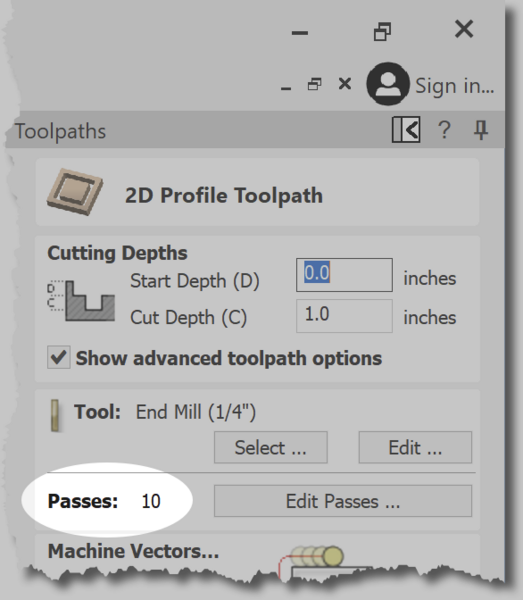Click the End Mill (1/4") tool name

tap(196, 412)
